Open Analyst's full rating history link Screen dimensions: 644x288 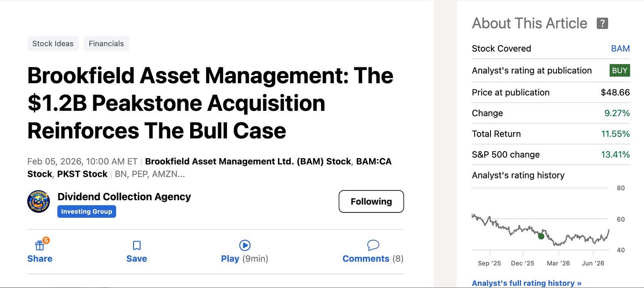[x=526, y=283]
